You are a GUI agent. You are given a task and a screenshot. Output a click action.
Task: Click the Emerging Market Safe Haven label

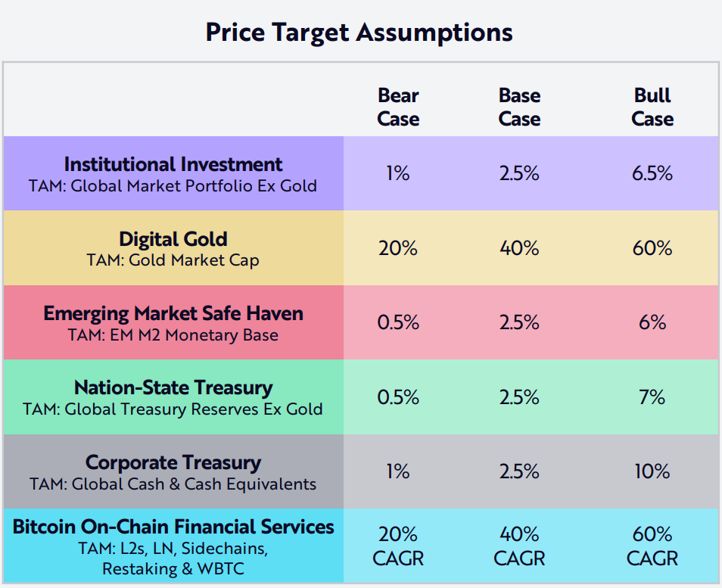(x=173, y=313)
